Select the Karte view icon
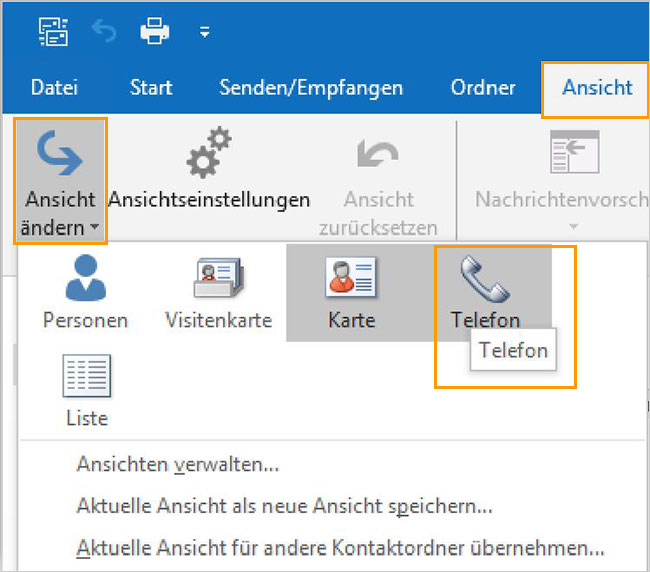The image size is (650, 572). [x=352, y=293]
